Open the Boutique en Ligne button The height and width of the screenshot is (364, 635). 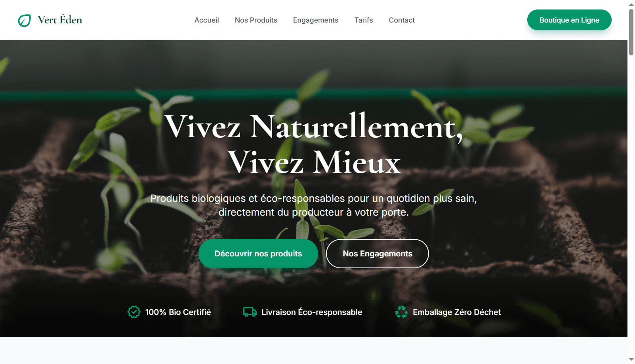[x=569, y=20]
